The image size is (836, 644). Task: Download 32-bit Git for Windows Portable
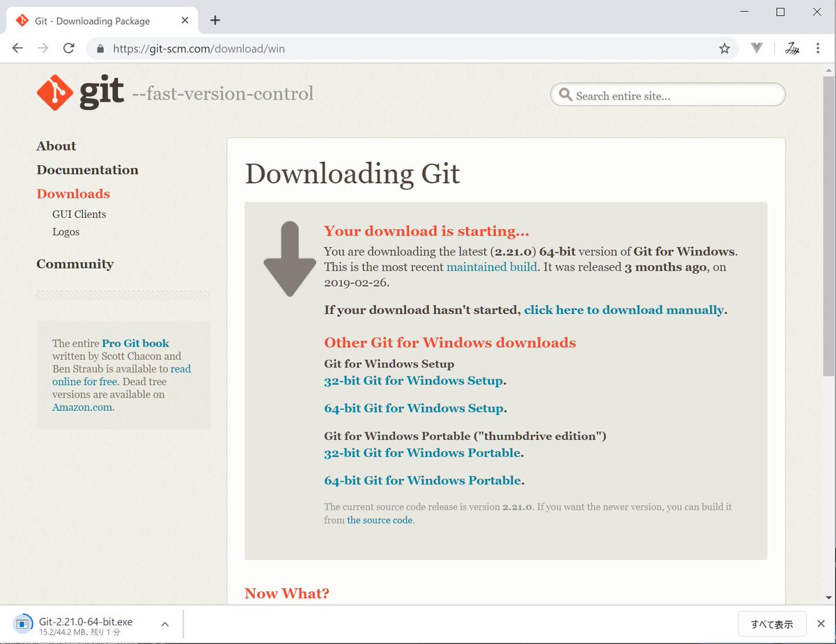pos(422,453)
